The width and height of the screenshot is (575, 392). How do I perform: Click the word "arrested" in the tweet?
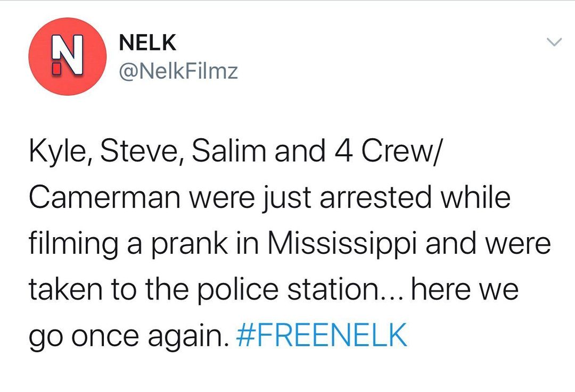coord(376,198)
